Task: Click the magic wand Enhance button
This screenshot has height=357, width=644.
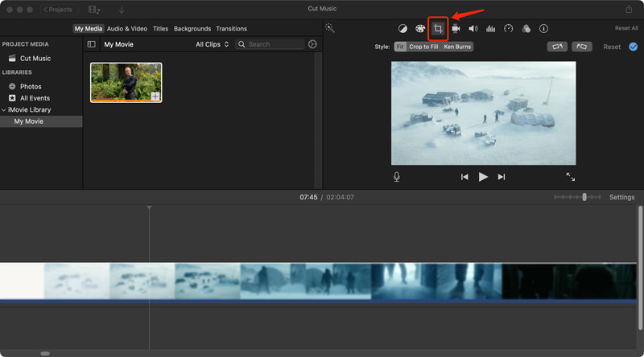Action: point(329,28)
